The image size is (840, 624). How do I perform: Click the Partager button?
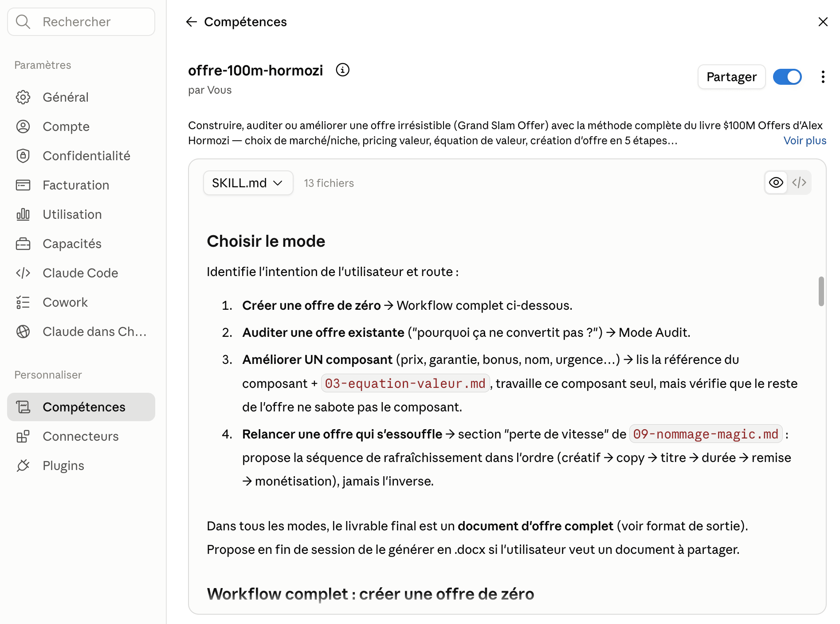pyautogui.click(x=731, y=77)
